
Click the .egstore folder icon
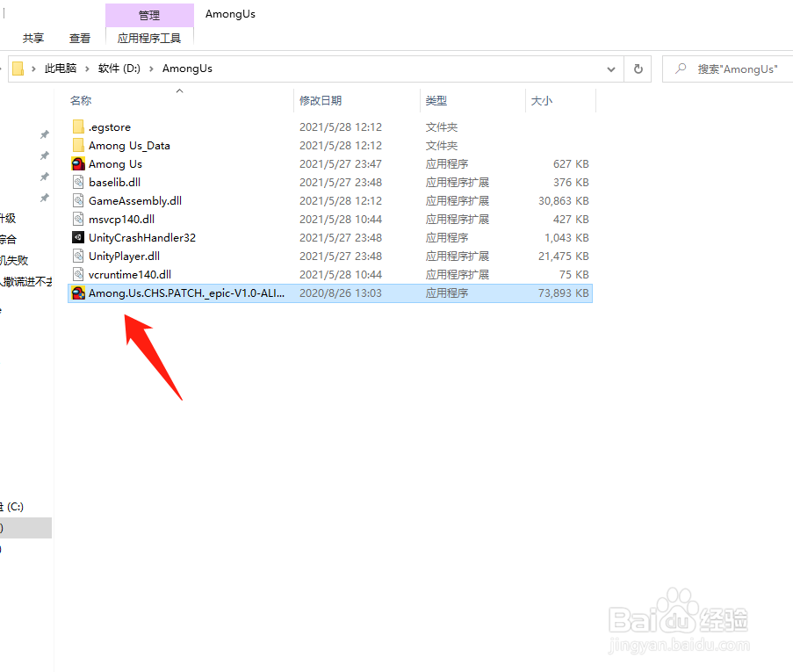coord(78,126)
